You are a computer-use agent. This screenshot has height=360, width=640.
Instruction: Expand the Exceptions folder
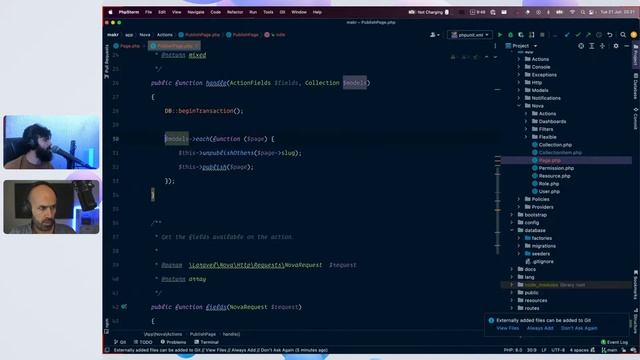coord(519,75)
